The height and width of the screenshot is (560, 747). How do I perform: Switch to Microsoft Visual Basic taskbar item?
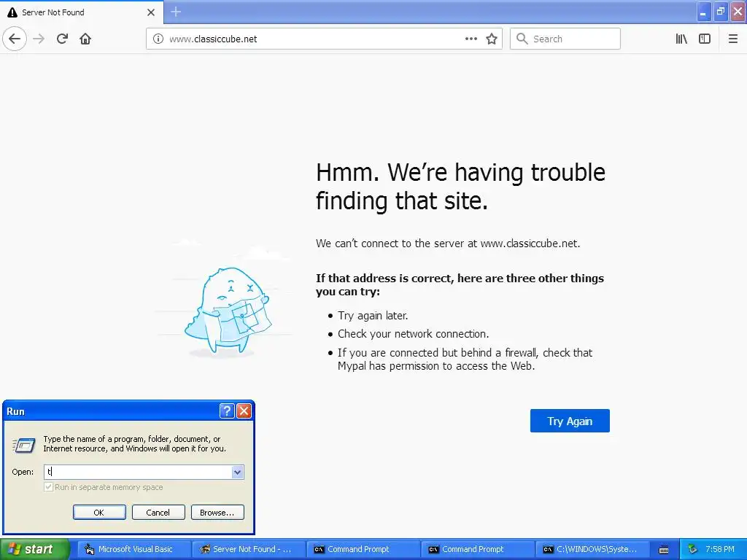click(134, 549)
